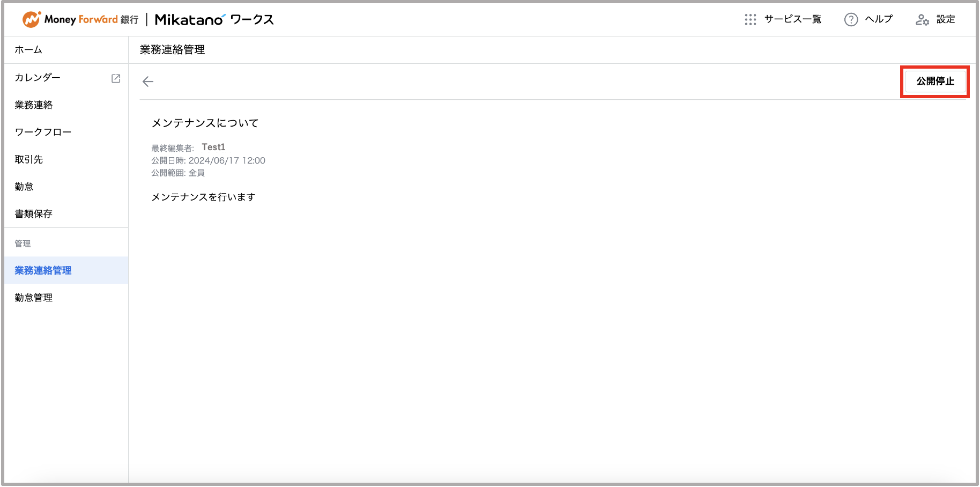Screen dimensions: 980x487
Task: Click 公開停止 button
Action: (935, 82)
